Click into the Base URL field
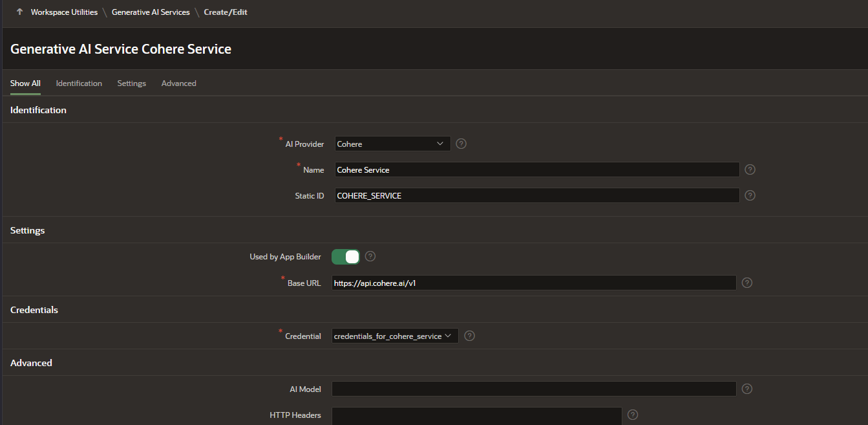The height and width of the screenshot is (425, 868). [533, 283]
